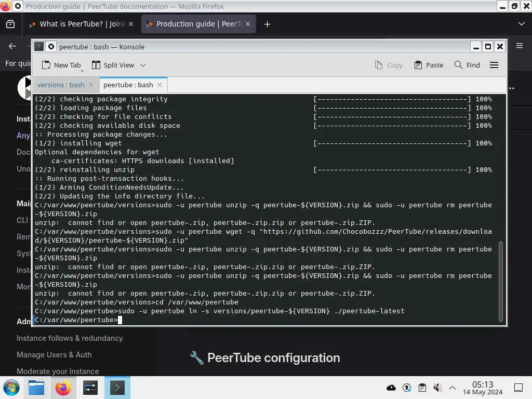Click the Firefox back arrow button
The image size is (532, 399).
point(12,46)
